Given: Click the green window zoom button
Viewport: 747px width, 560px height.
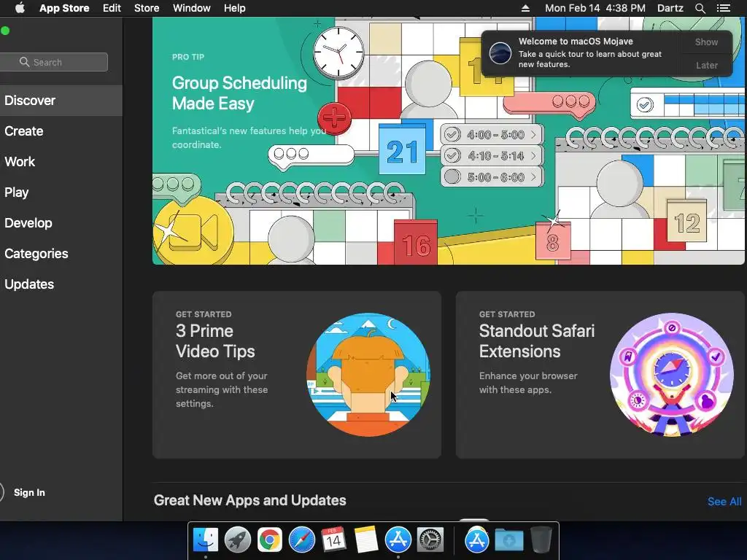Looking at the screenshot, I should (5, 31).
